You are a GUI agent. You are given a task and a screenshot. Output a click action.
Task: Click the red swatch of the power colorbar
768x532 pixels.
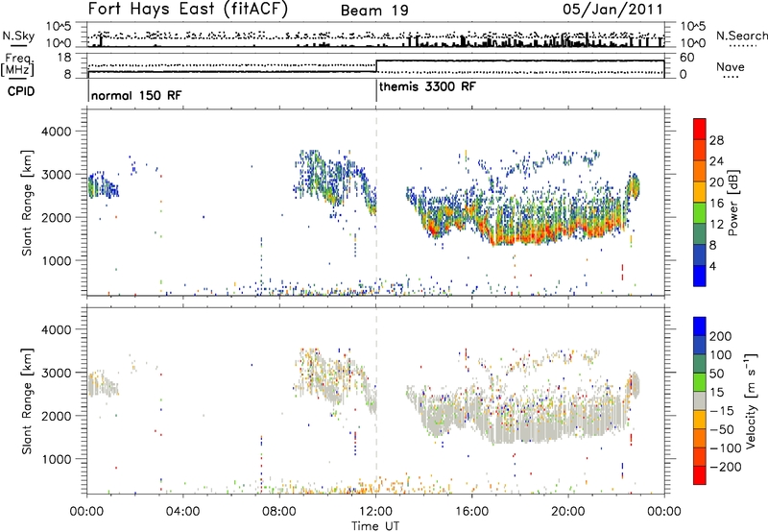point(700,129)
